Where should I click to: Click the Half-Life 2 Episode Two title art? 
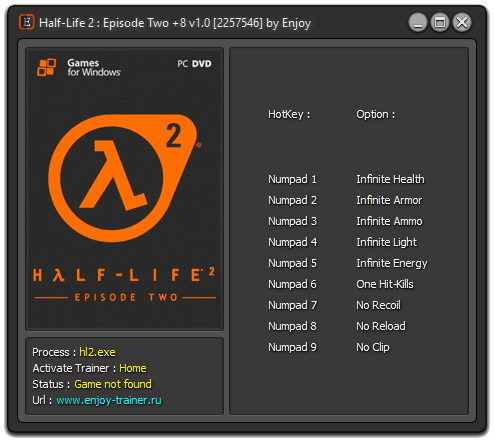tap(124, 284)
